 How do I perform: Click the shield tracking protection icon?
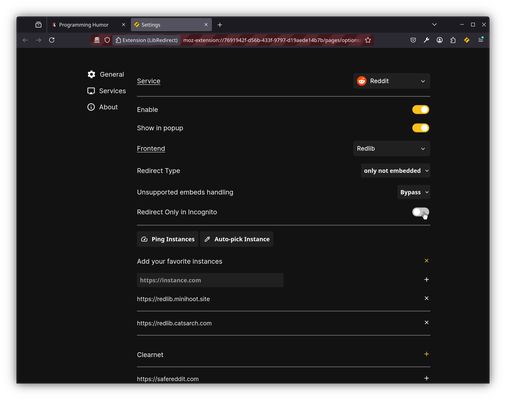coord(107,40)
